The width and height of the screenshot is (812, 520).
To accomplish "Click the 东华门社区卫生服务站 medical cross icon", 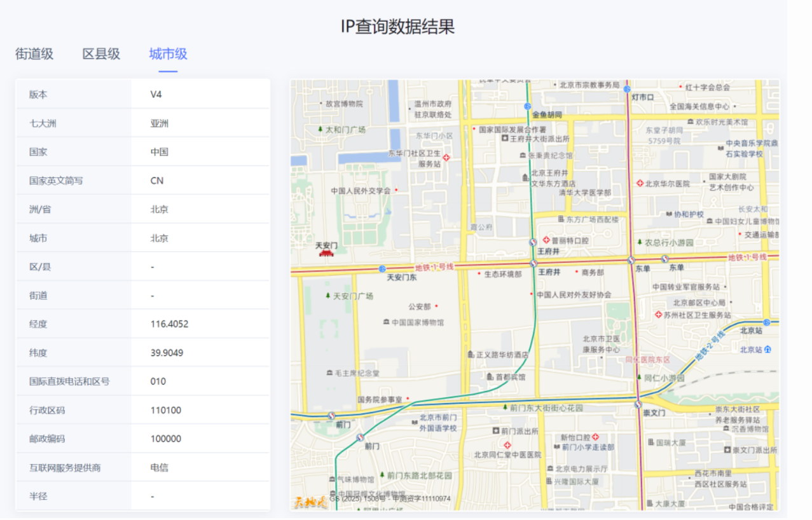I will 446,158.
